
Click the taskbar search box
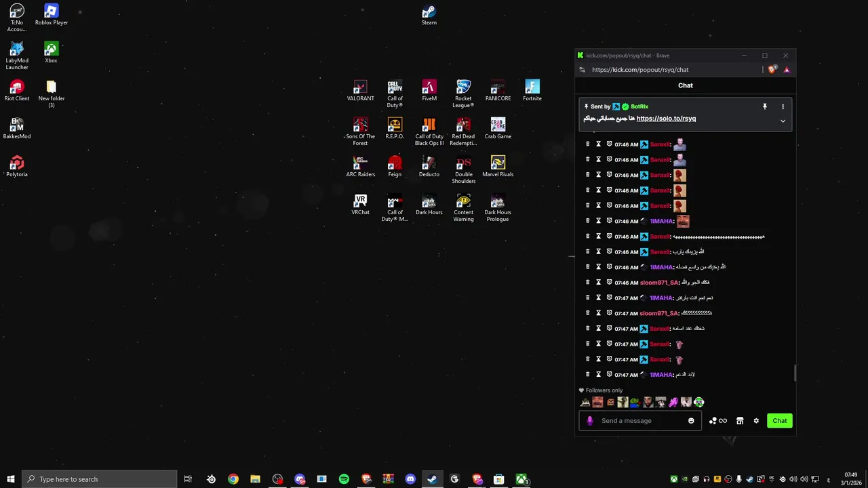[100, 479]
